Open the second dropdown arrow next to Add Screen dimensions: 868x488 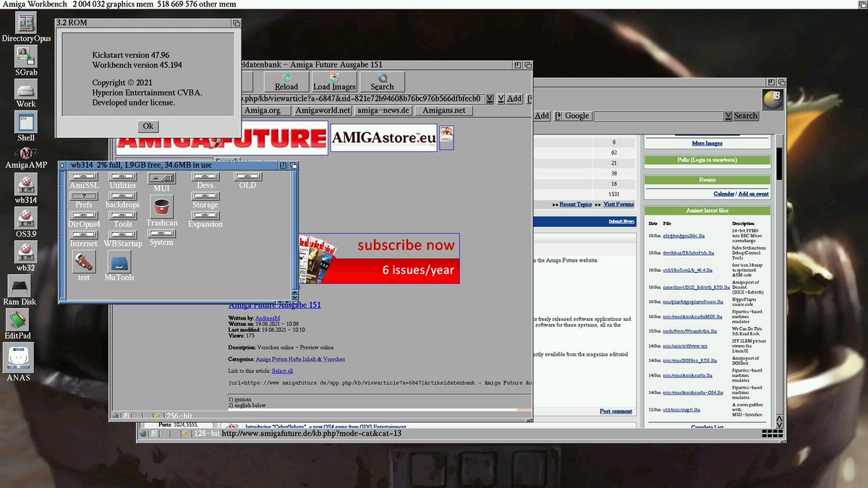point(499,98)
